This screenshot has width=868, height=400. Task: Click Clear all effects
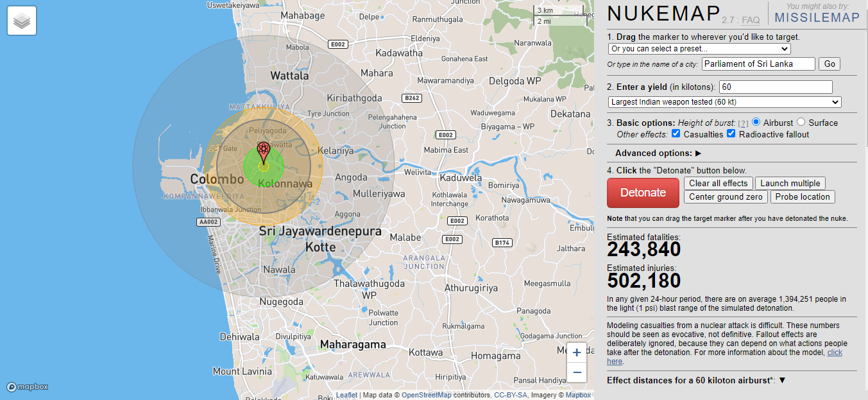719,183
